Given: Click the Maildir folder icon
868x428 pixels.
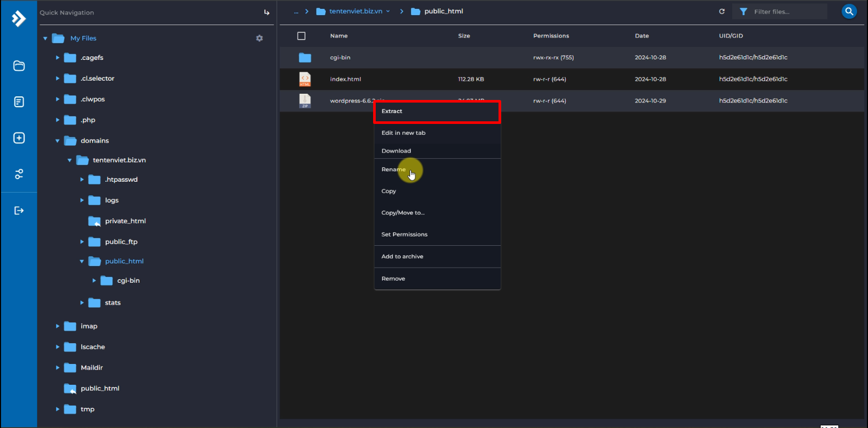Looking at the screenshot, I should coord(70,368).
